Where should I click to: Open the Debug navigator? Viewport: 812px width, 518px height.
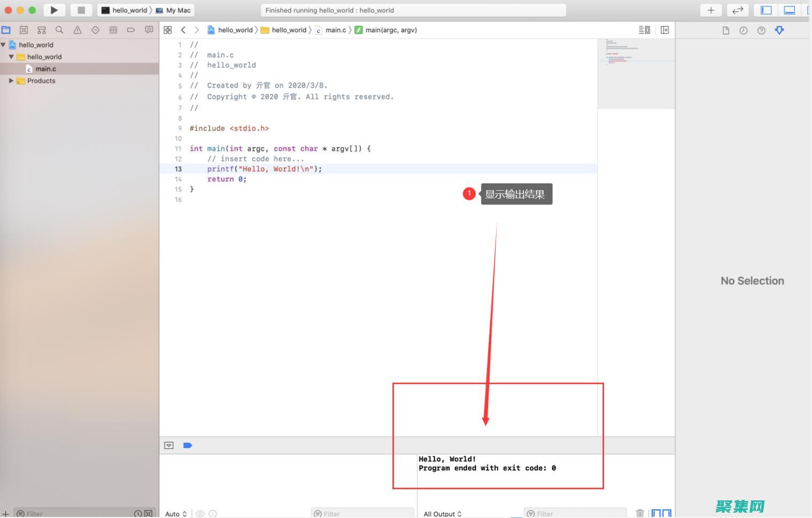click(x=113, y=29)
